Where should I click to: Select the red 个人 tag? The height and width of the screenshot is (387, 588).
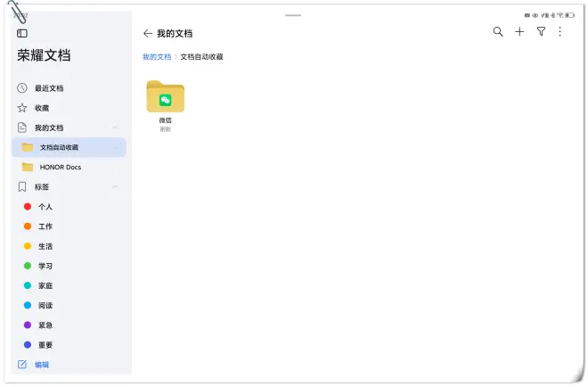tap(45, 207)
